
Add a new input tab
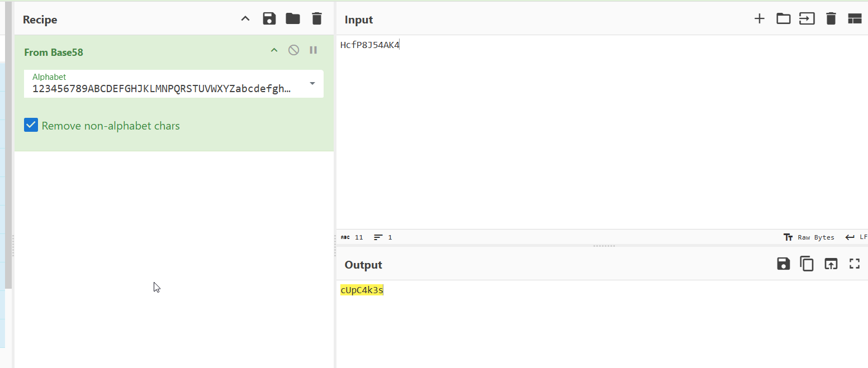[759, 19]
